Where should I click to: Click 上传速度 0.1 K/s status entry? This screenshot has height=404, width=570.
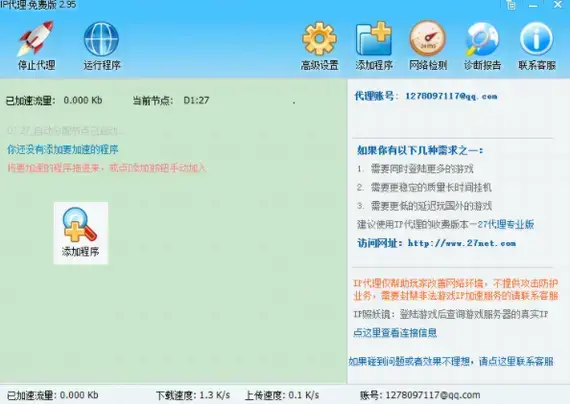[x=282, y=395]
